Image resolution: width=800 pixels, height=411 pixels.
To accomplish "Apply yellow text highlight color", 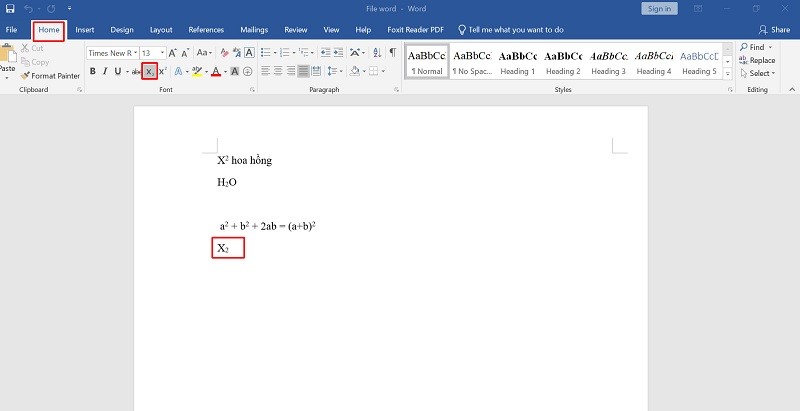I will (x=197, y=71).
